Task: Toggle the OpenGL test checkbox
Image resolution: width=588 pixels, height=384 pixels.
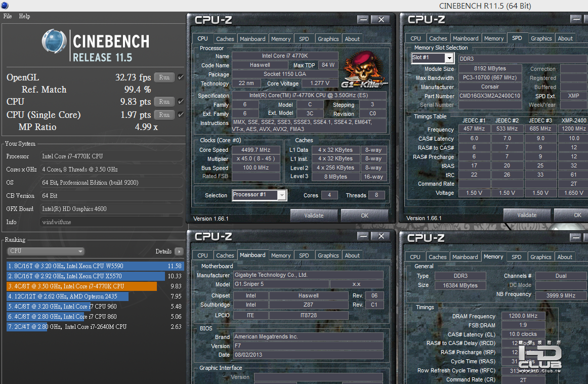Action: (181, 77)
